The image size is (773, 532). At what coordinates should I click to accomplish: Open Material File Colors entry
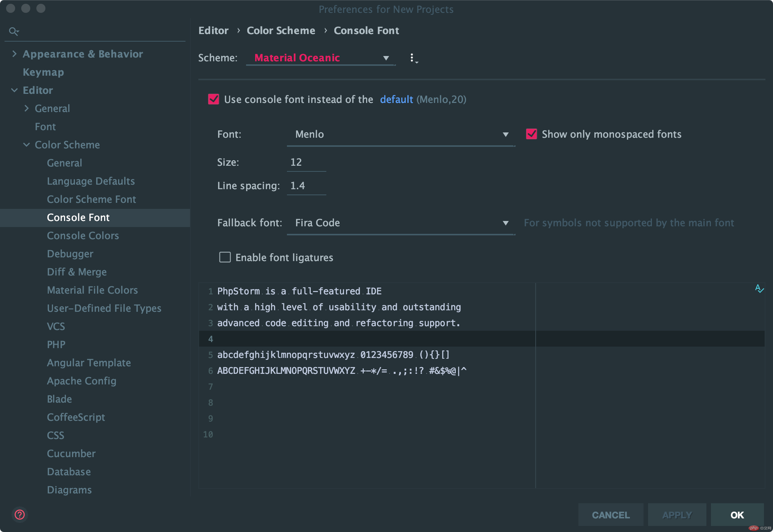92,290
